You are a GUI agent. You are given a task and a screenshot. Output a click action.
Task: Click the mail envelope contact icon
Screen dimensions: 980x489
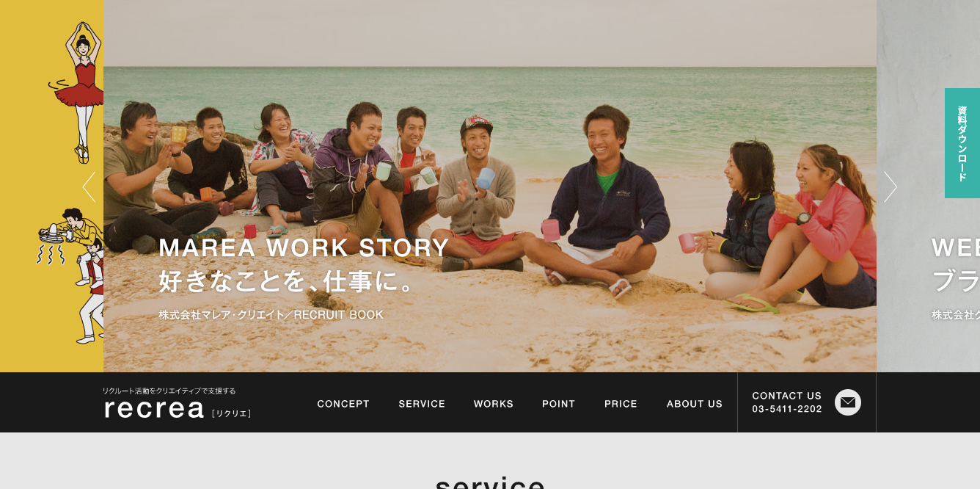click(848, 402)
